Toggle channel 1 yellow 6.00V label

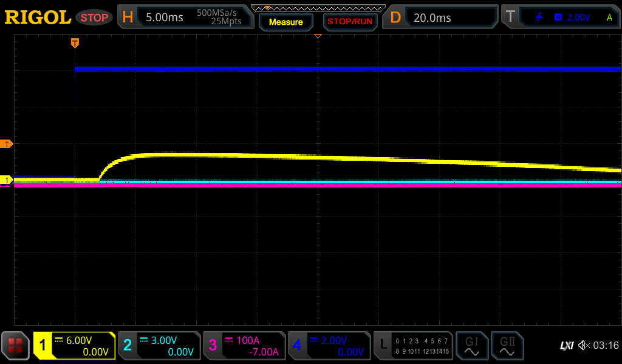tap(74, 346)
